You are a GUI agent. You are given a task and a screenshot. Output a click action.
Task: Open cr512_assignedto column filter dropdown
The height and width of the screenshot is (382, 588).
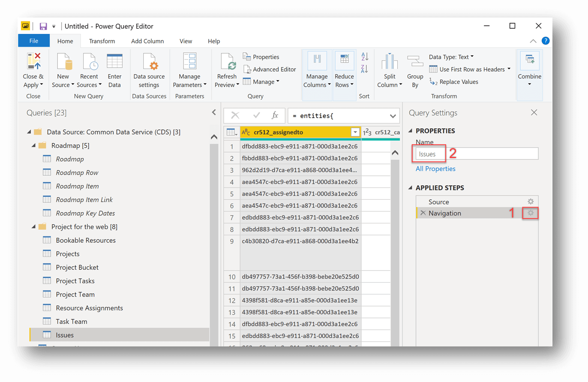point(355,132)
